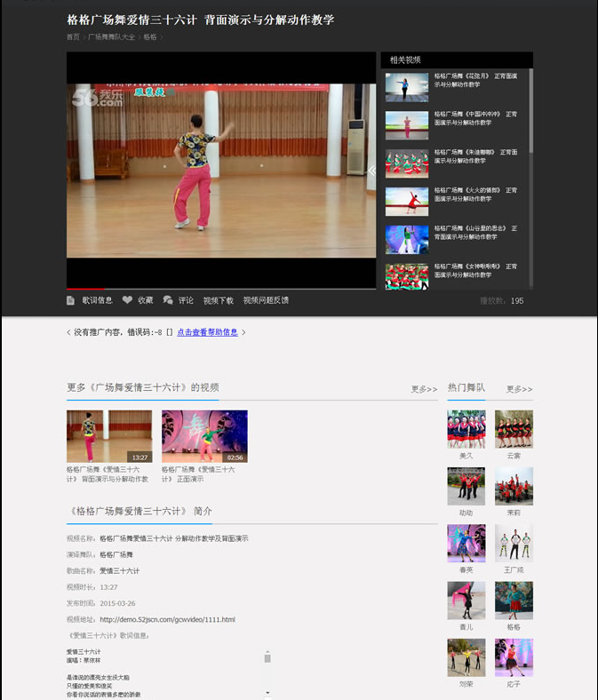The image size is (598, 700).
Task: Click 更多>> beside 热门舞队 heading
Action: pyautogui.click(x=519, y=389)
